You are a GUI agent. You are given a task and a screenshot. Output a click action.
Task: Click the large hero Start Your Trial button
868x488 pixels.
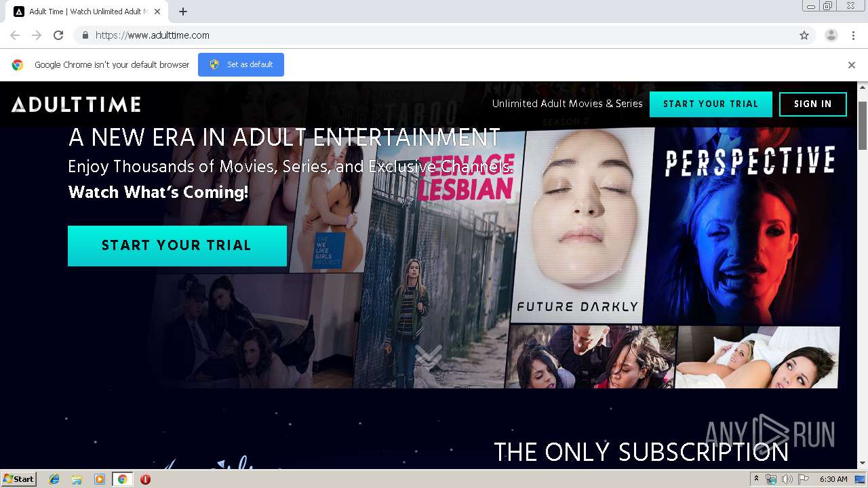[177, 245]
